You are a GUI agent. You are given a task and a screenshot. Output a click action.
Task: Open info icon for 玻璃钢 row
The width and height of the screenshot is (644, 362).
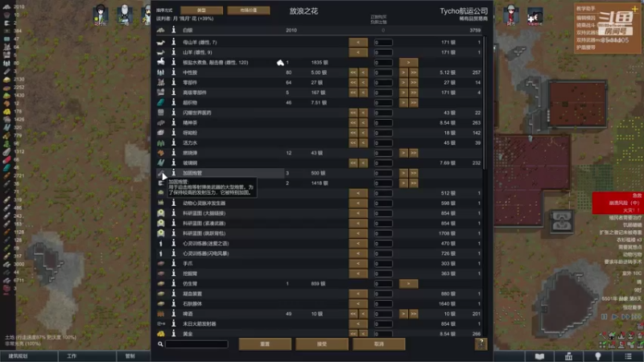[x=173, y=162]
